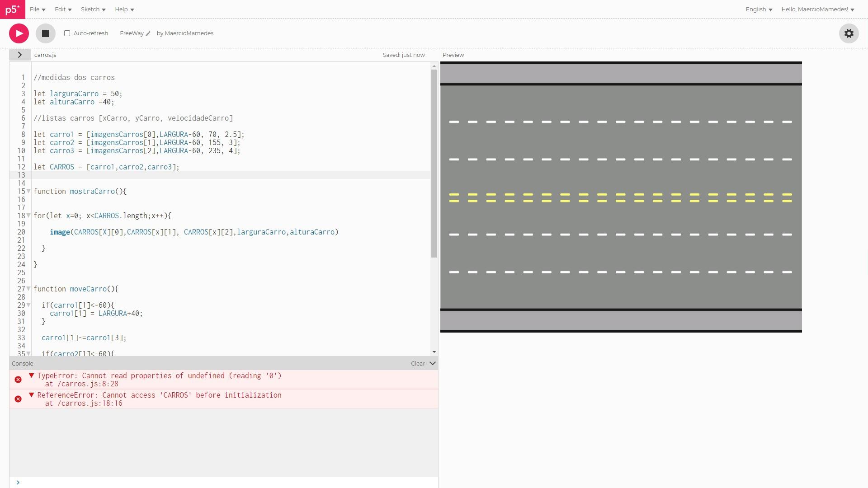Click the expand arrow on console panel
This screenshot has height=488, width=868.
434,363
